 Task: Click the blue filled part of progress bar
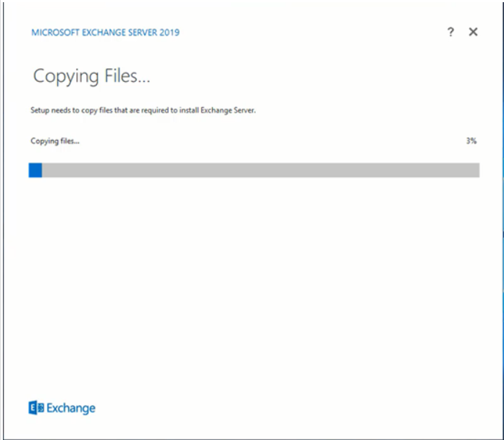35,170
